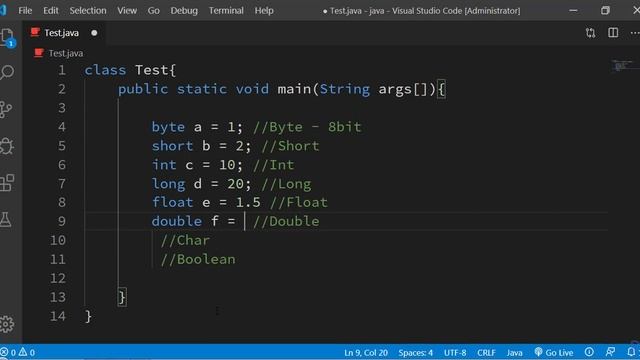Screen dimensions: 640x360
Task: Click the 'short' keyword on line 5
Action: click(172, 146)
